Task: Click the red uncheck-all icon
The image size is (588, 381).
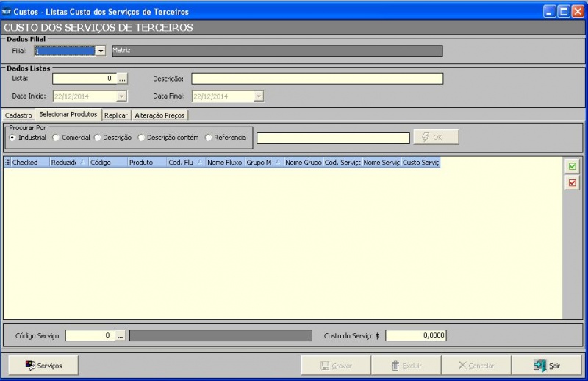Action: tap(573, 183)
